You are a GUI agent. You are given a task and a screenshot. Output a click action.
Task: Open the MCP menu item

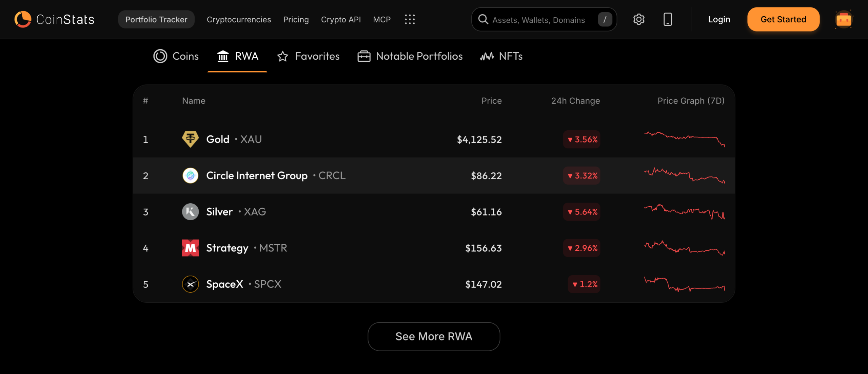(382, 19)
